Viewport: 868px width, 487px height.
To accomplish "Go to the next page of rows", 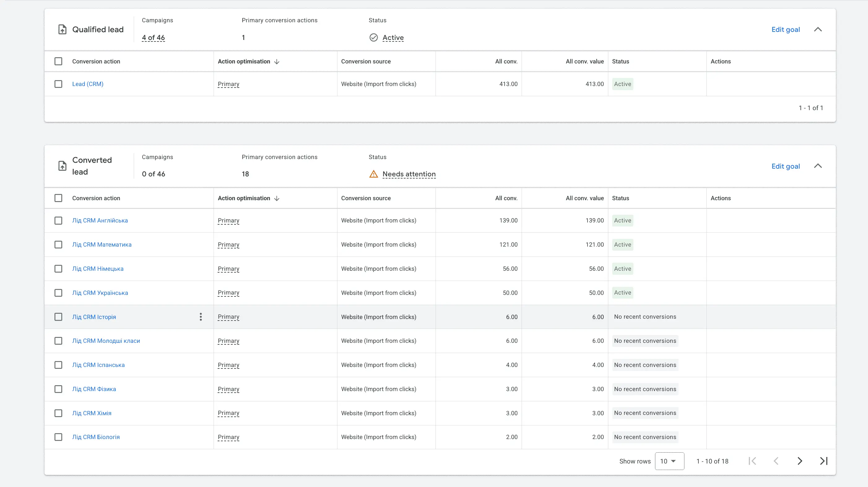I will pyautogui.click(x=800, y=461).
